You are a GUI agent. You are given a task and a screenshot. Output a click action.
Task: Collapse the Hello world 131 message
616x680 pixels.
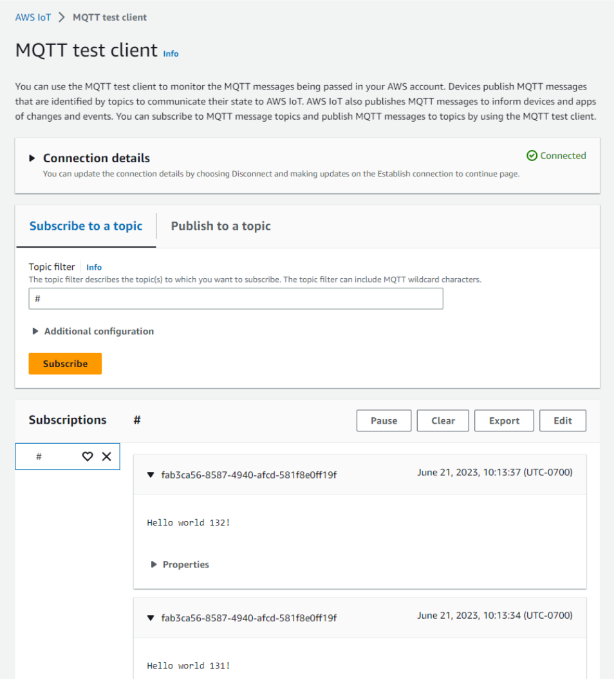pyautogui.click(x=151, y=618)
